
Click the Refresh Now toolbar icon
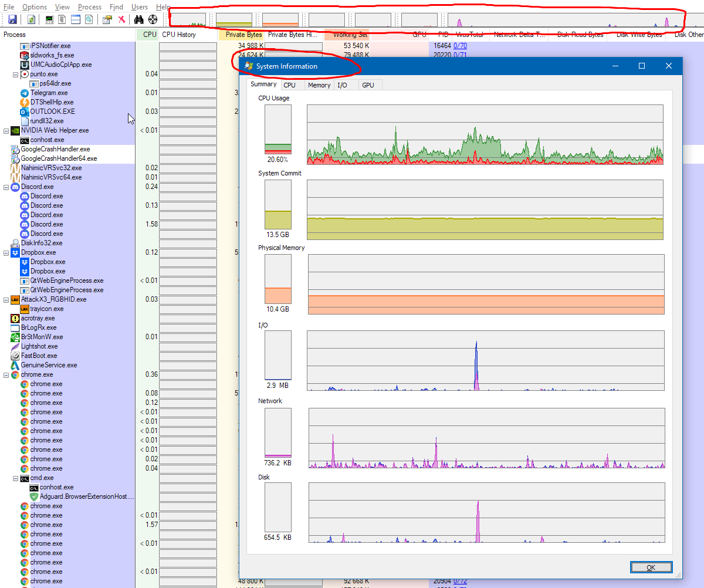click(32, 19)
